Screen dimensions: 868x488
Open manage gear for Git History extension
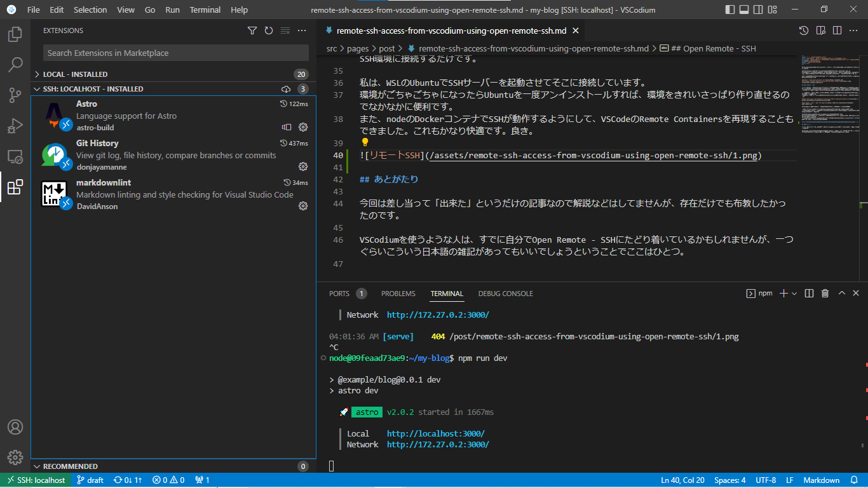[x=303, y=166]
